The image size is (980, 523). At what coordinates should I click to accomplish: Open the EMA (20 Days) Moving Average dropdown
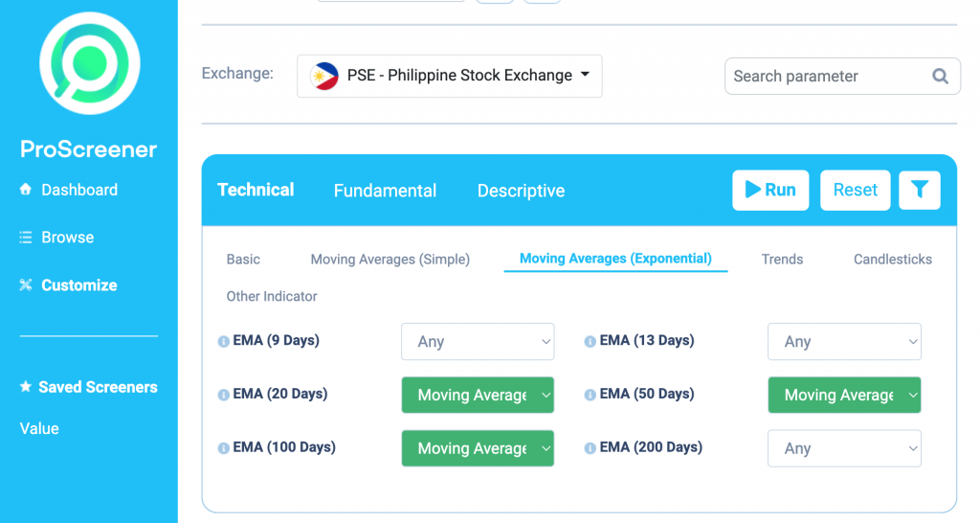[478, 395]
